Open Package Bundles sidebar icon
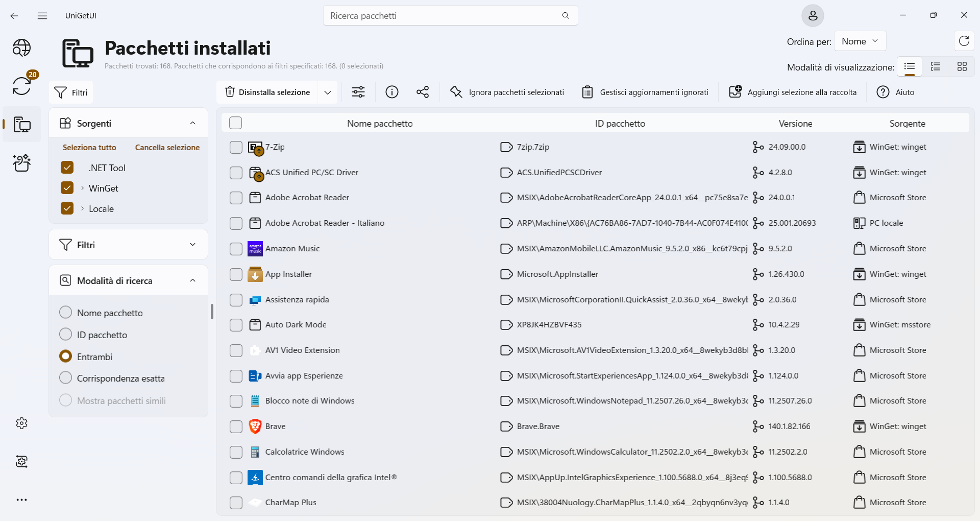This screenshot has height=521, width=980. (21, 162)
